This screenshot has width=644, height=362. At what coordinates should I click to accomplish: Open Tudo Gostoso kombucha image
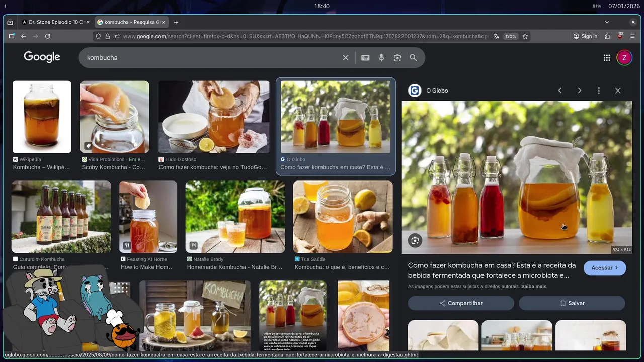point(214,117)
